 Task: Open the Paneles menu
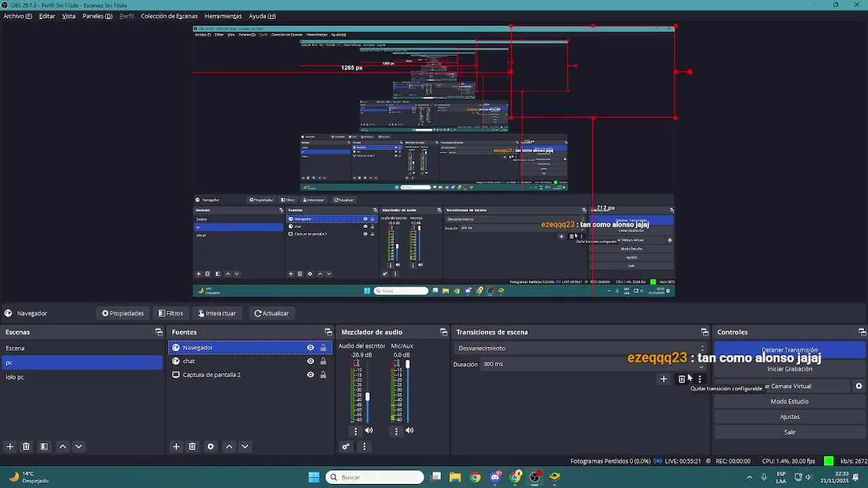[x=98, y=16]
